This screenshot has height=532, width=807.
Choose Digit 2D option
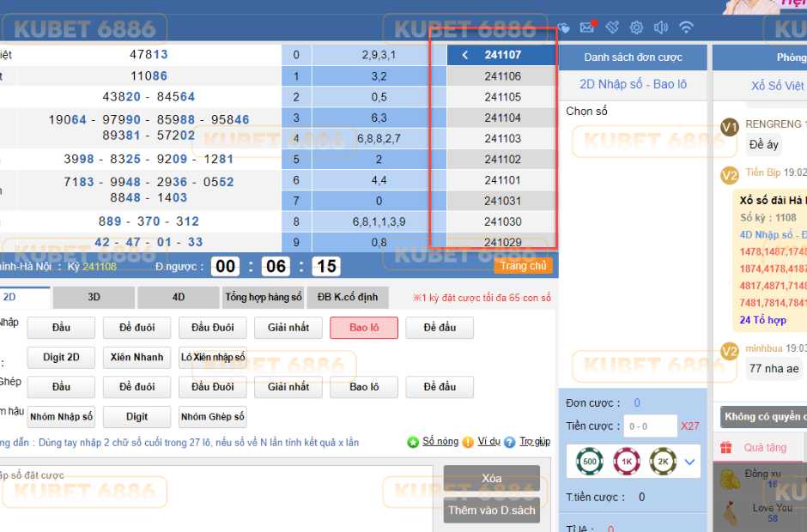pos(61,358)
